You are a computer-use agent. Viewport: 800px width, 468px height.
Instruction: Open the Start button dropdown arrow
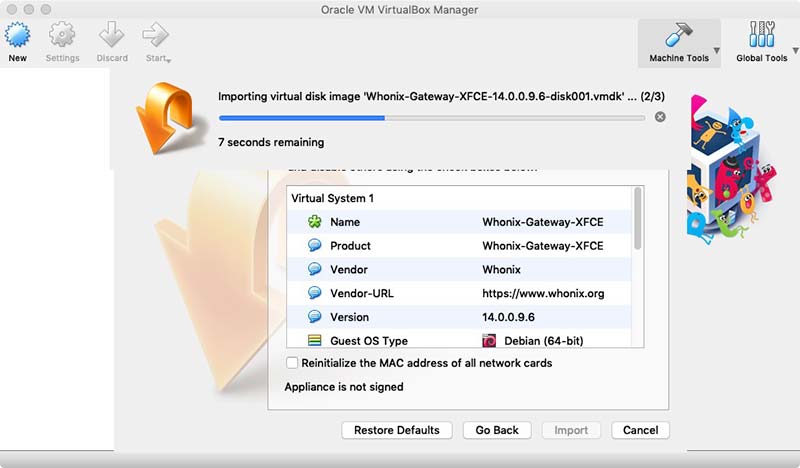(169, 60)
